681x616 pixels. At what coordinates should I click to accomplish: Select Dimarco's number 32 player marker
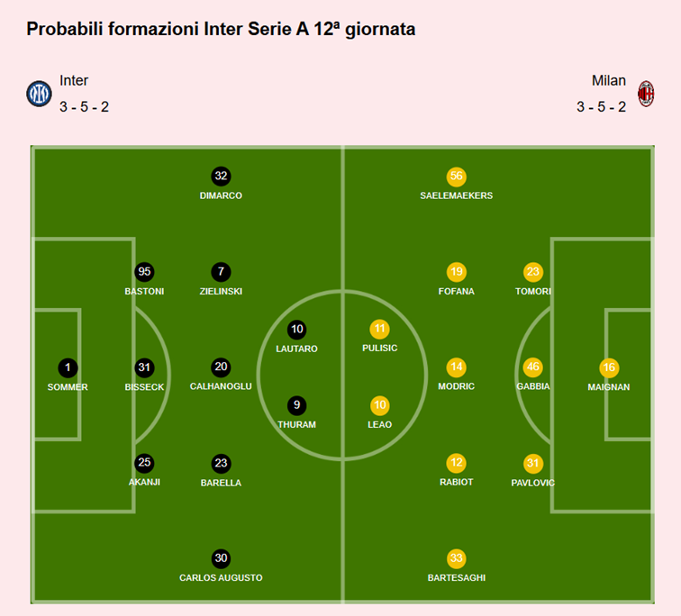tap(221, 176)
